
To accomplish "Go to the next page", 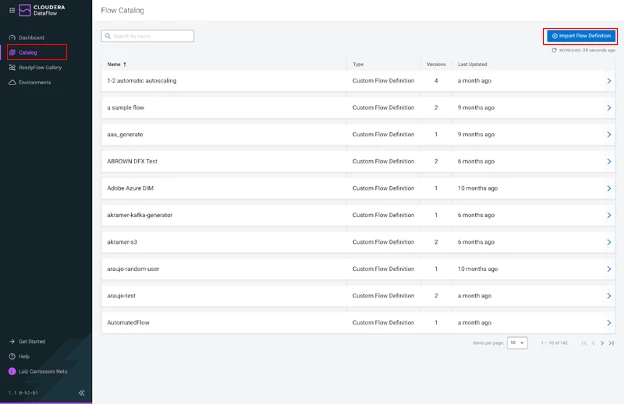I will [x=602, y=343].
